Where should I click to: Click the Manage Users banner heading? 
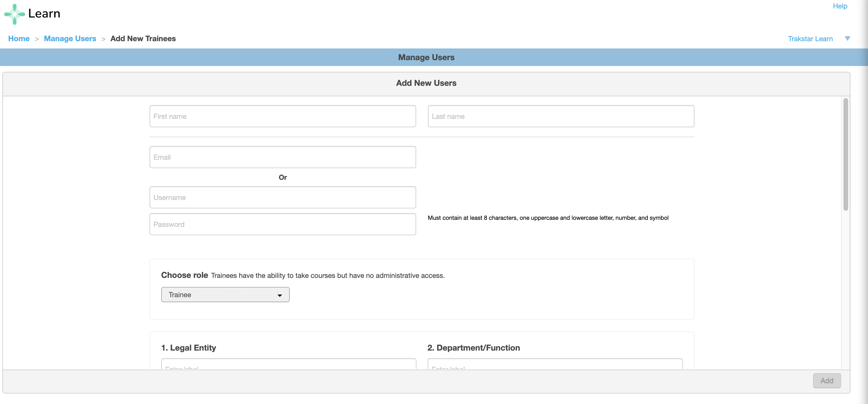(x=426, y=57)
